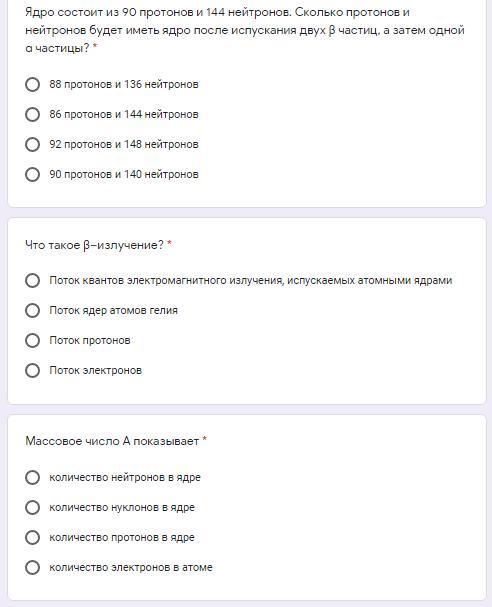Image resolution: width=492 pixels, height=607 pixels.
Task: Pick Поток электронов answer
Action: (x=33, y=370)
